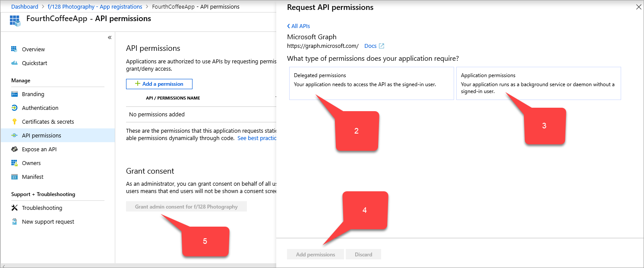Create a New support request

pos(47,221)
